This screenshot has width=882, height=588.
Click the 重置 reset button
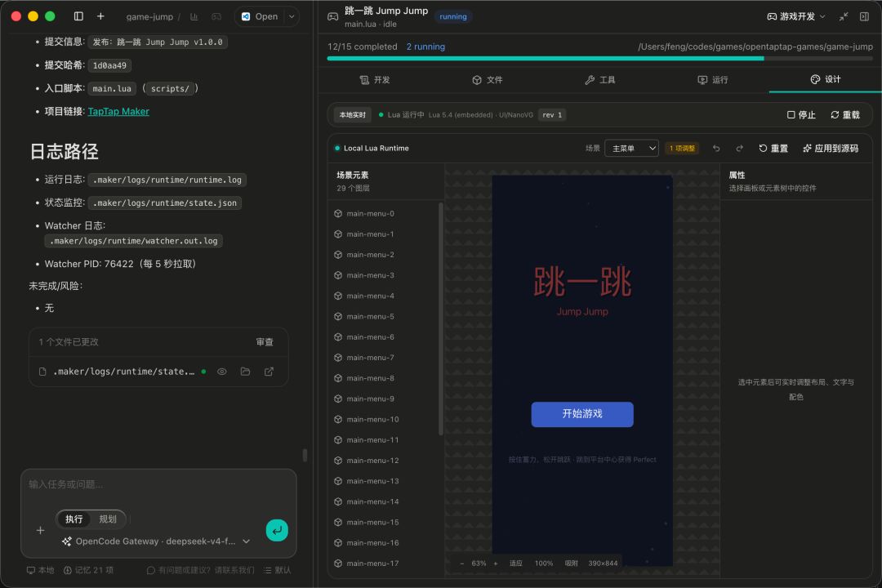click(773, 148)
